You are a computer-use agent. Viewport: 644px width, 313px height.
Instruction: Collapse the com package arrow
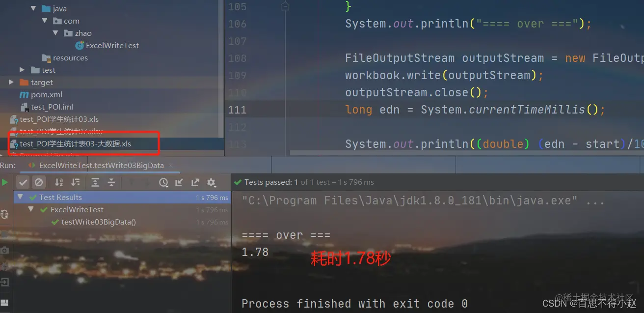click(x=45, y=21)
